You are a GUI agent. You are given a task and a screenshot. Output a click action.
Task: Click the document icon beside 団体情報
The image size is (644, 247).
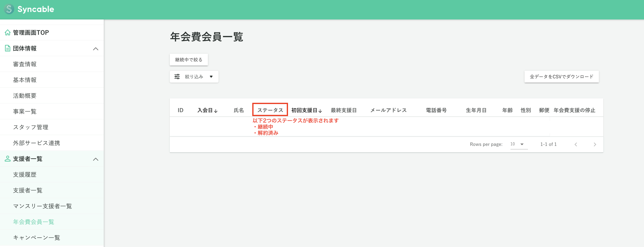[x=8, y=48]
